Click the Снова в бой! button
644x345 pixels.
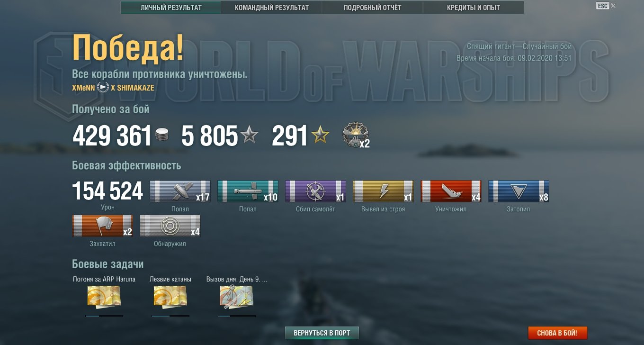(x=558, y=333)
